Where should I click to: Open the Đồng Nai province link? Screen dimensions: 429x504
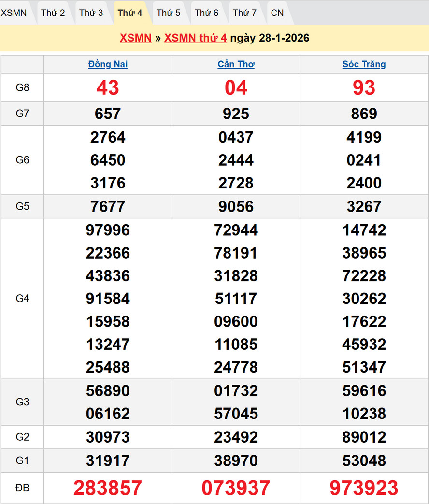(108, 64)
